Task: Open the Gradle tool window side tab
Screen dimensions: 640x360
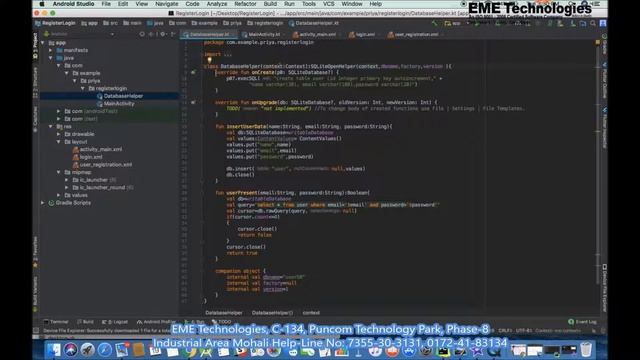Action: click(604, 45)
